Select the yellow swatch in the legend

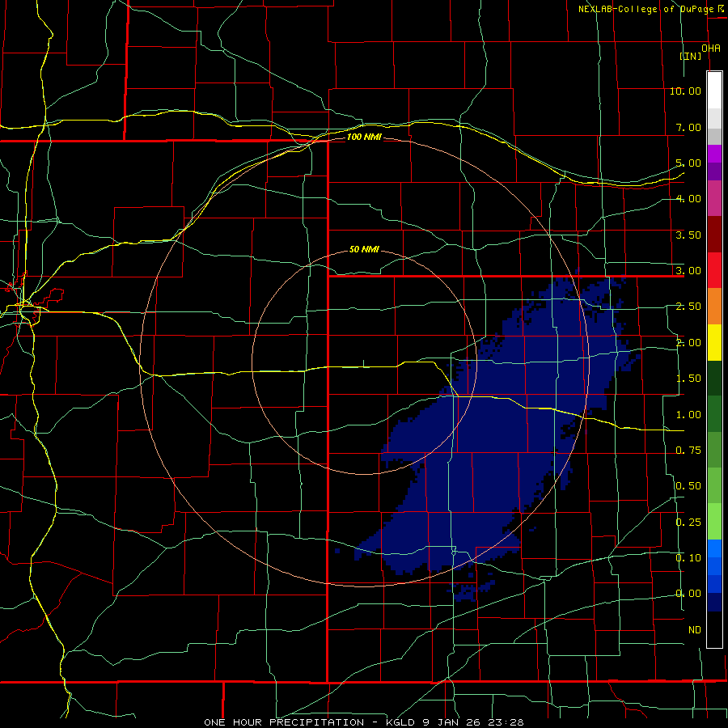[714, 343]
